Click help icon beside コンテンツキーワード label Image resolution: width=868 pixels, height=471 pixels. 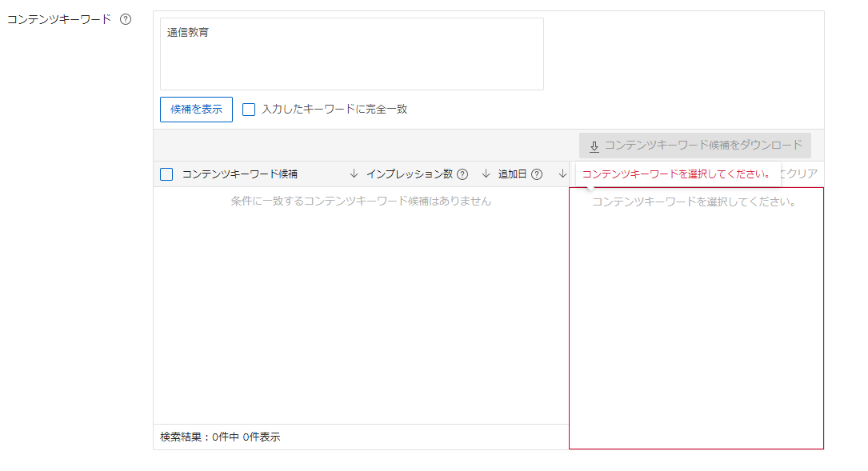pos(126,19)
